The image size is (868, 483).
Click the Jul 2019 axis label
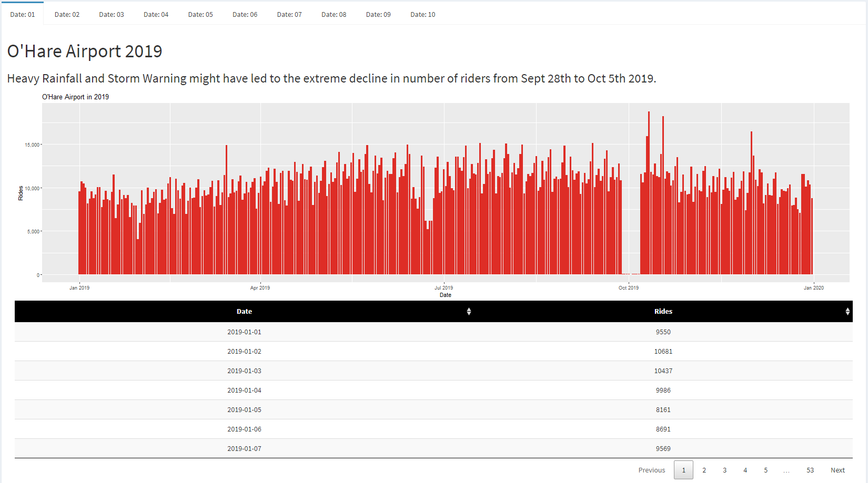[443, 287]
